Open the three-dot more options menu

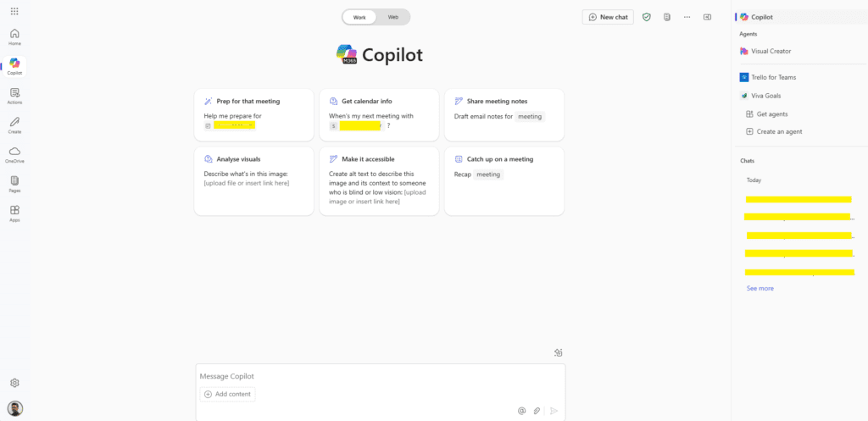[x=687, y=17]
